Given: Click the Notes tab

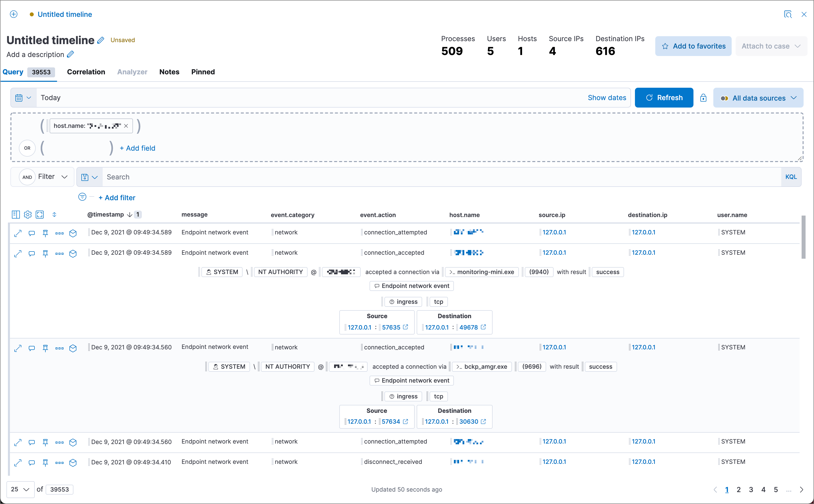Looking at the screenshot, I should tap(169, 72).
